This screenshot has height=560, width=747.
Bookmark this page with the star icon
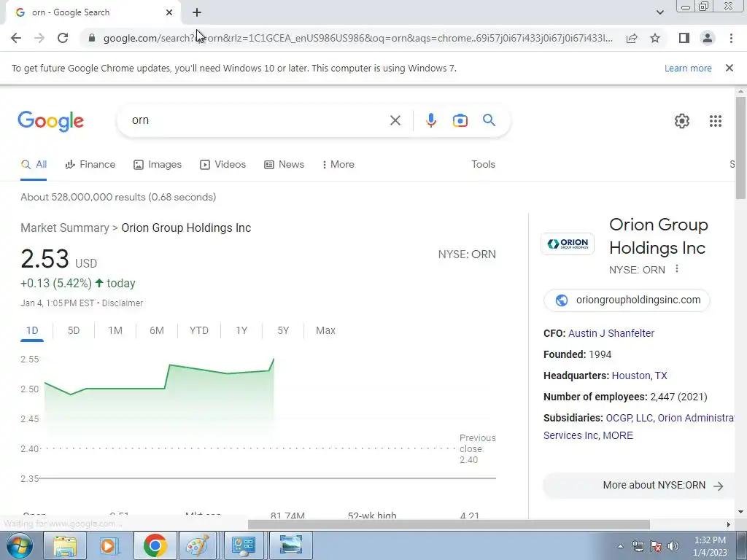[655, 38]
